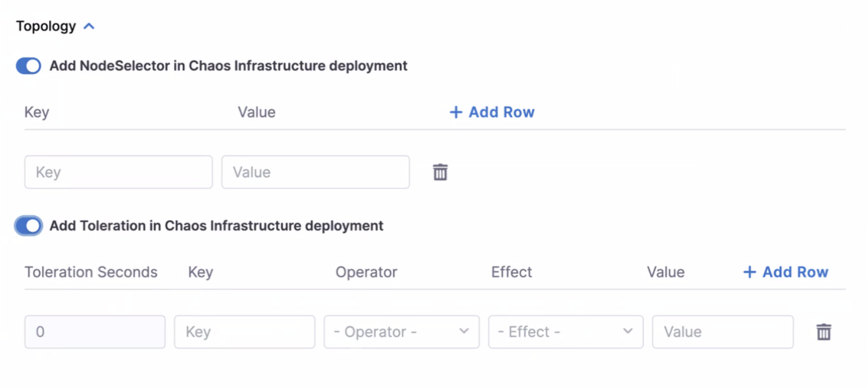Screen dimensions: 868x388
Task: Click the NodeSelector Value input field
Action: pyautogui.click(x=315, y=172)
